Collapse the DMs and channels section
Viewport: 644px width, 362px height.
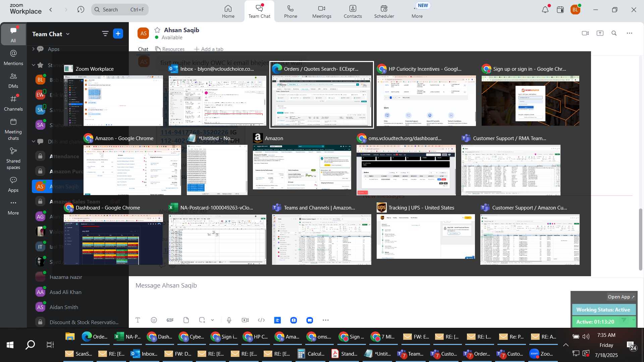tap(33, 141)
